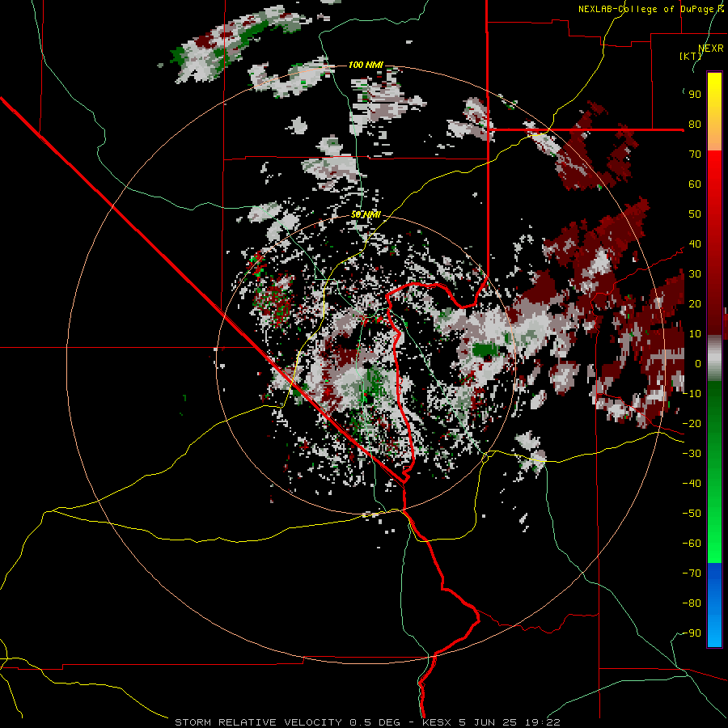The height and width of the screenshot is (728, 728).
Task: Click the -80 value on velocity scale
Action: pyautogui.click(x=692, y=603)
